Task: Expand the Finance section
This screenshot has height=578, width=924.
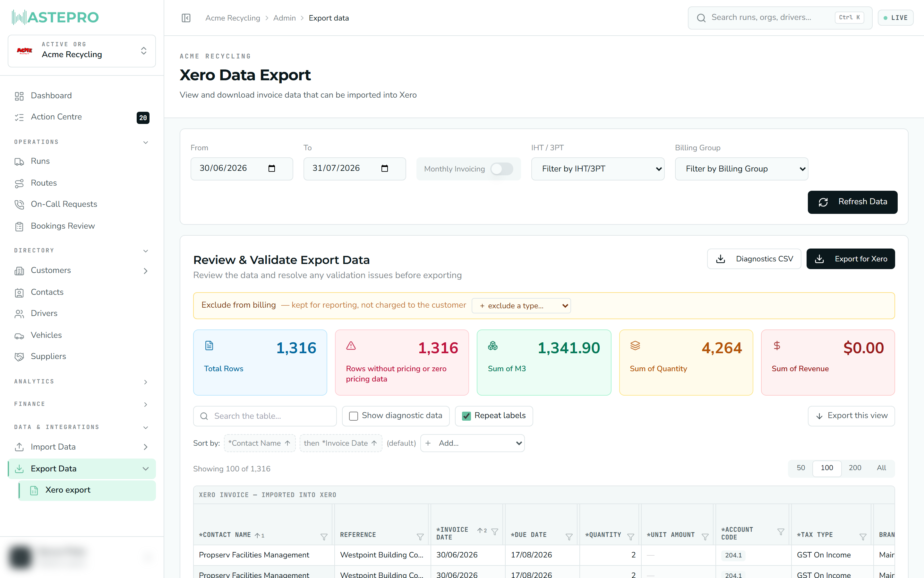Action: [145, 405]
